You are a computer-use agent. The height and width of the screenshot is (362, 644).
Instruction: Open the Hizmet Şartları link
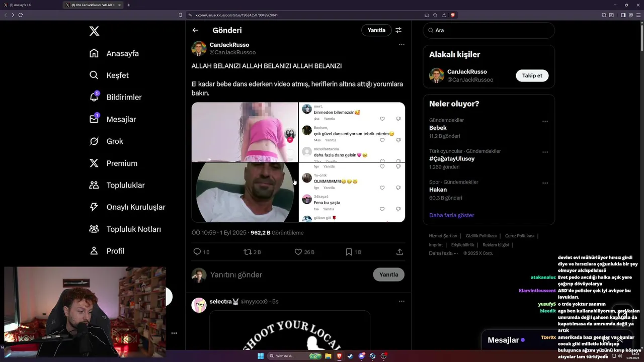(443, 236)
